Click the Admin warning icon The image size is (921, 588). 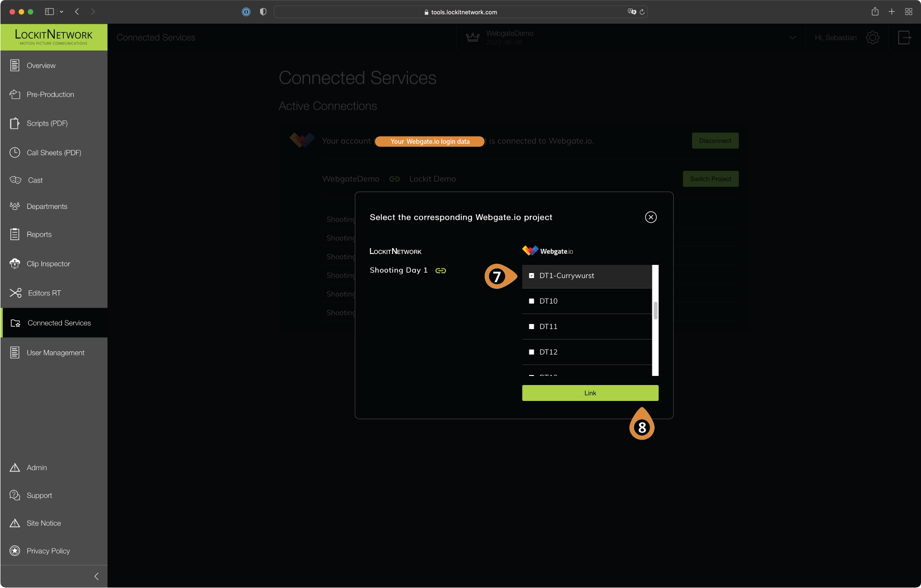coord(15,467)
